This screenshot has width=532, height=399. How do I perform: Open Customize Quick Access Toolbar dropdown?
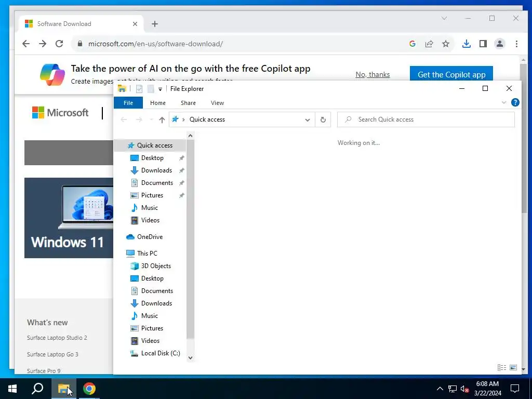click(x=160, y=89)
